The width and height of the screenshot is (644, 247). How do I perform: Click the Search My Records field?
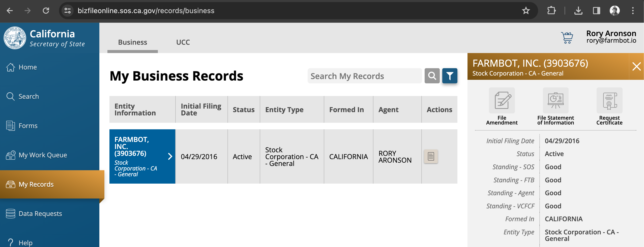[364, 76]
